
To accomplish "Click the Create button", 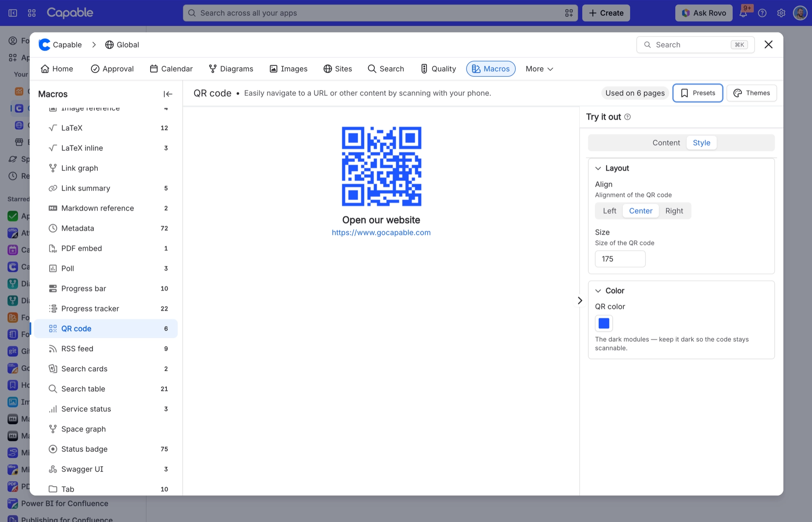I will tap(606, 13).
